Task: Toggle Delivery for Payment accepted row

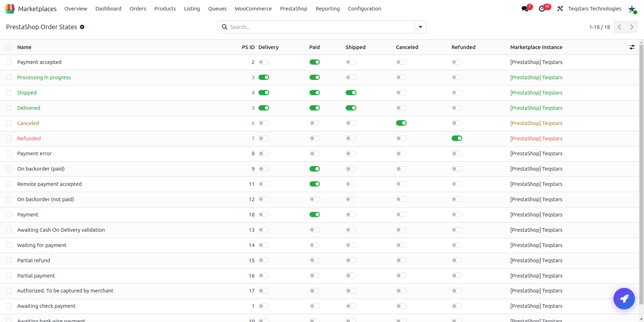Action: click(264, 62)
